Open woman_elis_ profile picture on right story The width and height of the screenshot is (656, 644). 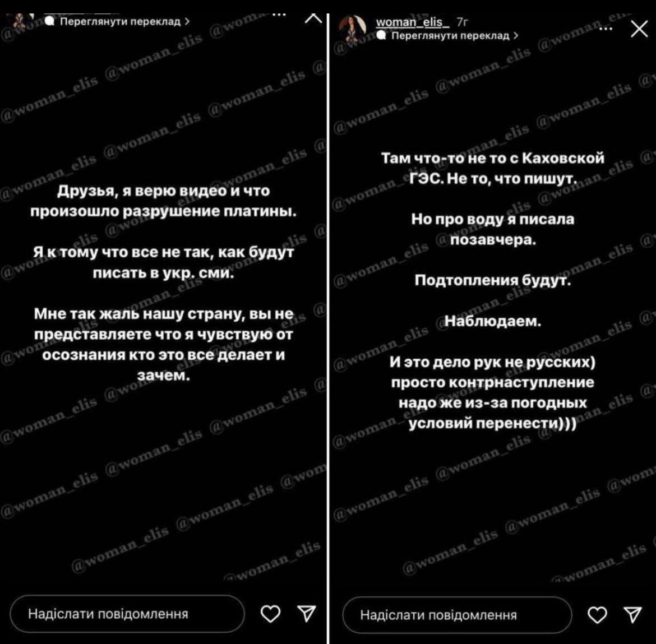pyautogui.click(x=352, y=28)
